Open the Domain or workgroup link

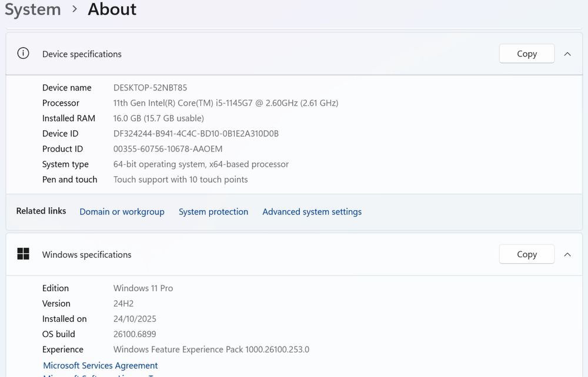[x=122, y=211]
